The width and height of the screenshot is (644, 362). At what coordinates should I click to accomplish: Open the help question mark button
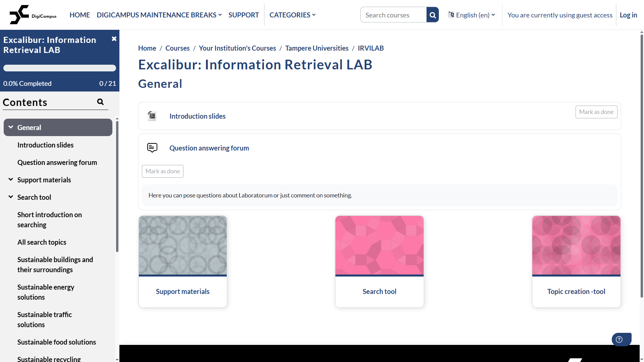coord(619,339)
